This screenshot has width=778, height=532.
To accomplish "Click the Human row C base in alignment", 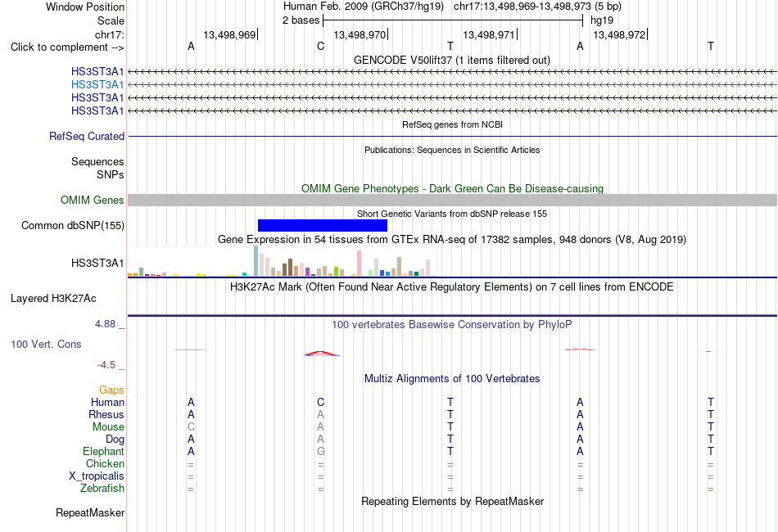I will pyautogui.click(x=320, y=402).
